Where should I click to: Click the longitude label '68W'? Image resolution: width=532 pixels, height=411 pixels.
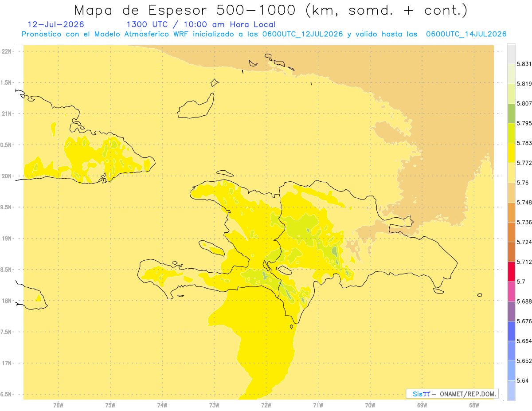[474, 405]
